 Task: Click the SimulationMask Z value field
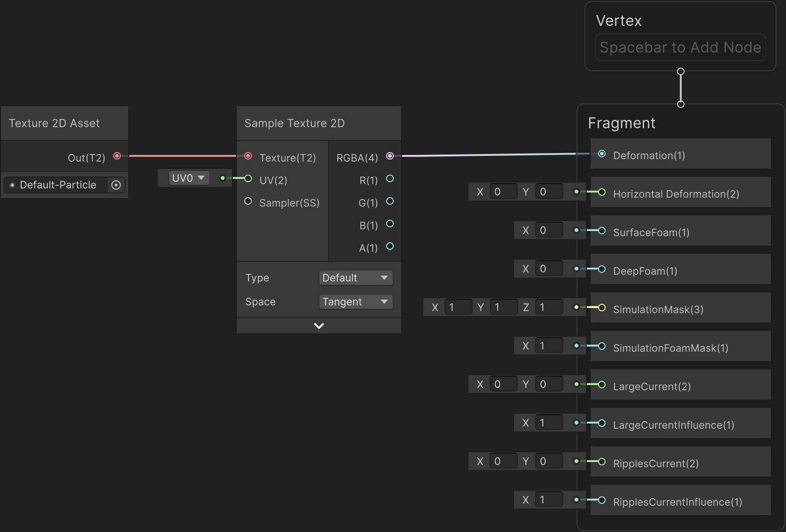point(549,308)
